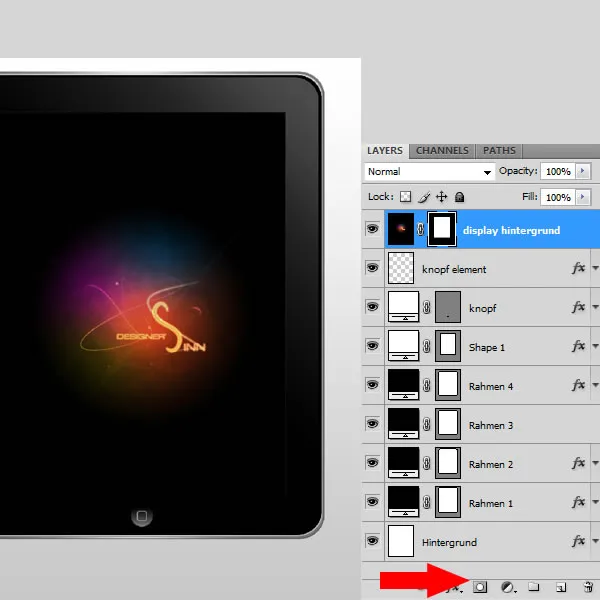Select display hintergrund layer mask thumbnail
The width and height of the screenshot is (600, 600).
tap(442, 229)
